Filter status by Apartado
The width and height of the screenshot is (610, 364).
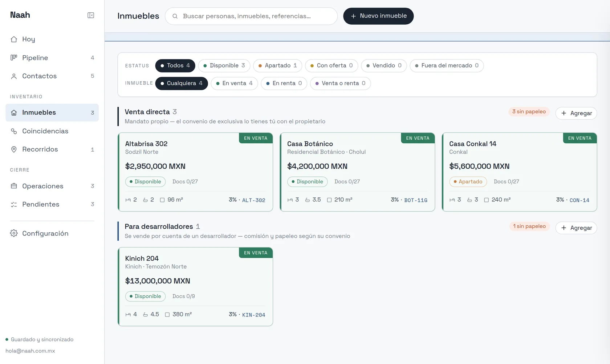pyautogui.click(x=277, y=66)
